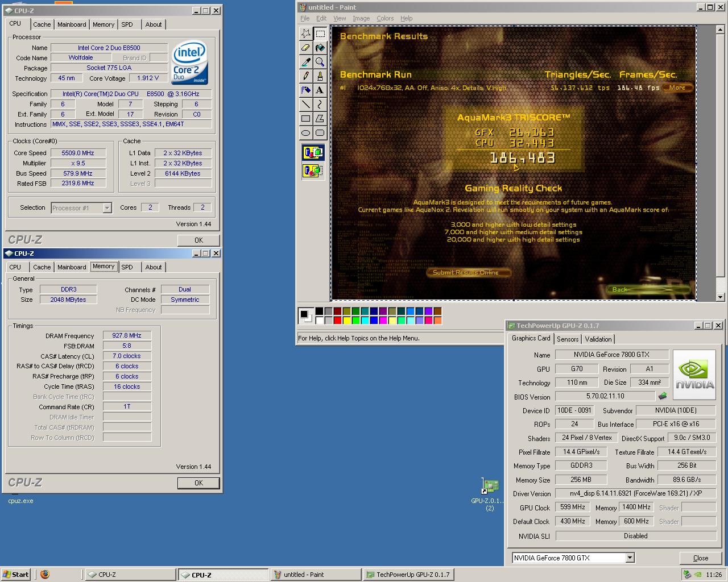Open the Mainboard tab in top CPU-Z window
This screenshot has width=728, height=582.
point(72,24)
